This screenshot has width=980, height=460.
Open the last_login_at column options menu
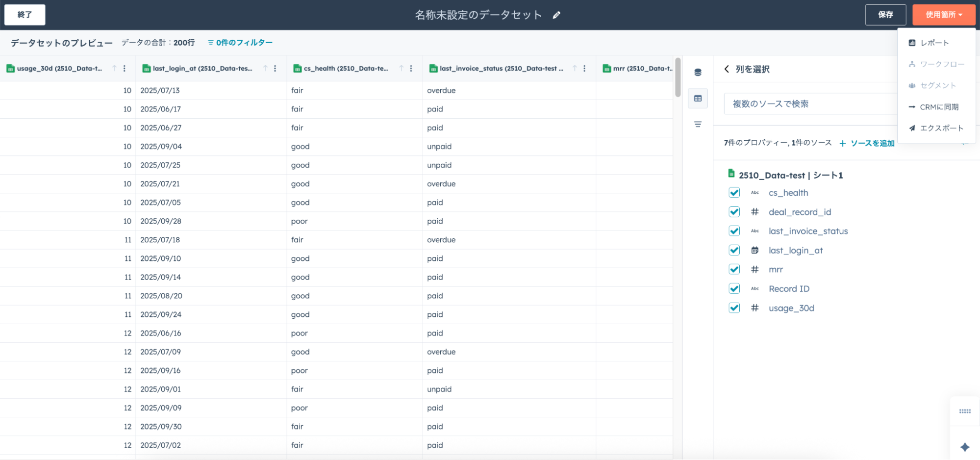tap(275, 69)
